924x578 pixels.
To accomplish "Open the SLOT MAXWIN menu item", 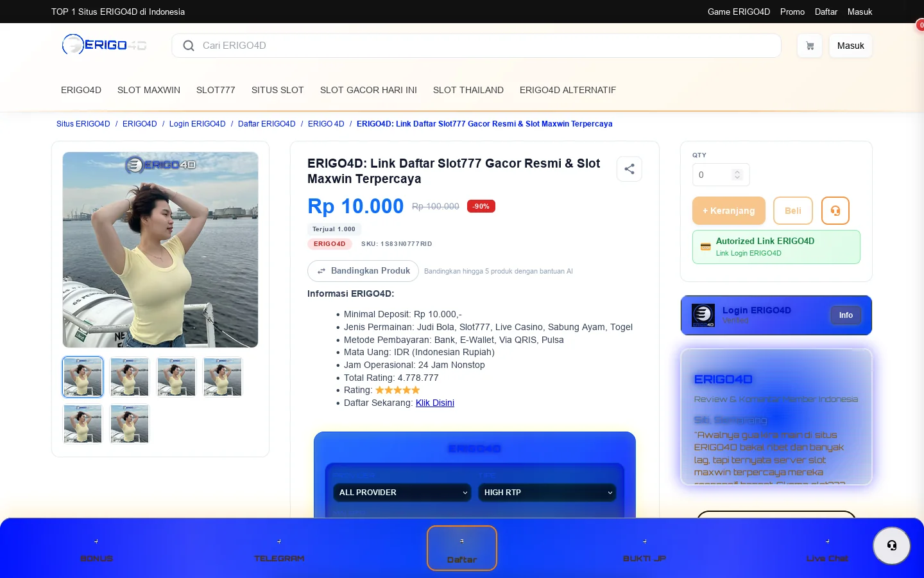I will (x=149, y=90).
